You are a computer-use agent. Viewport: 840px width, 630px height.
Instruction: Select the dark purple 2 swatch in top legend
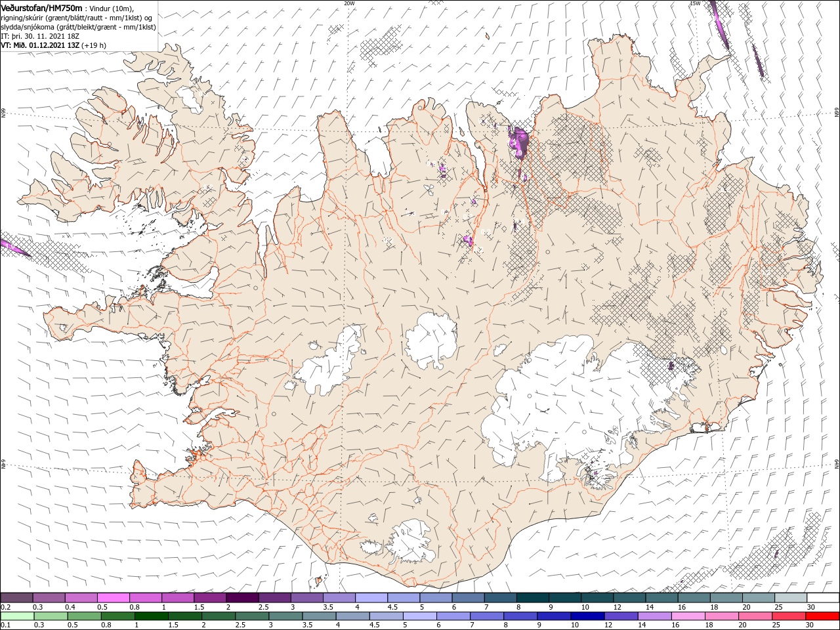coord(242,598)
